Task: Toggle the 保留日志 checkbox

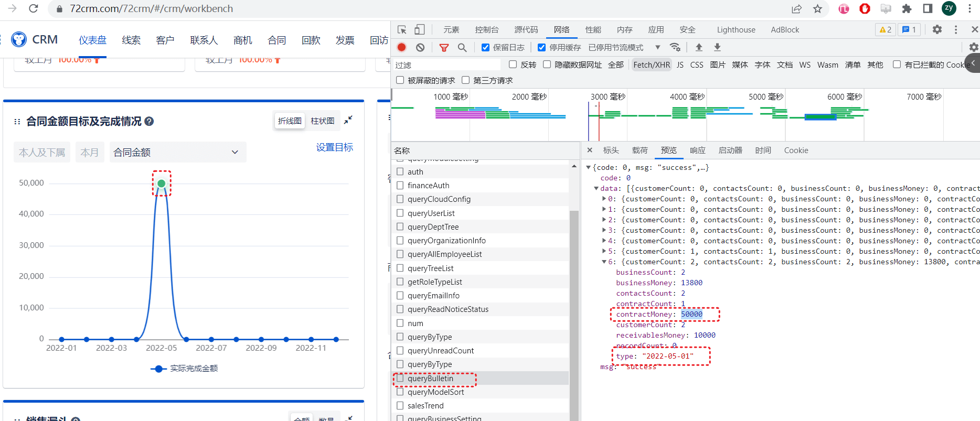Action: click(x=486, y=47)
